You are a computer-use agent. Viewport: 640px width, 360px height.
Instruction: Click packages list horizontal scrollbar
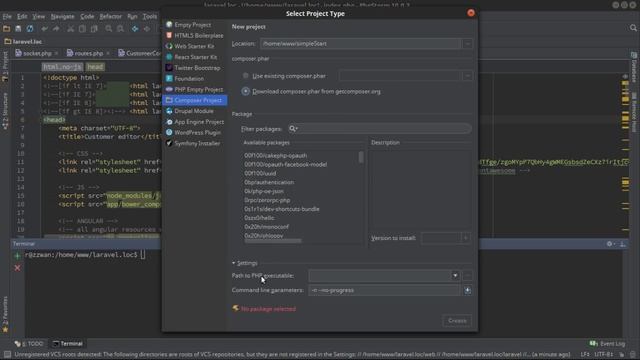[x=273, y=241]
